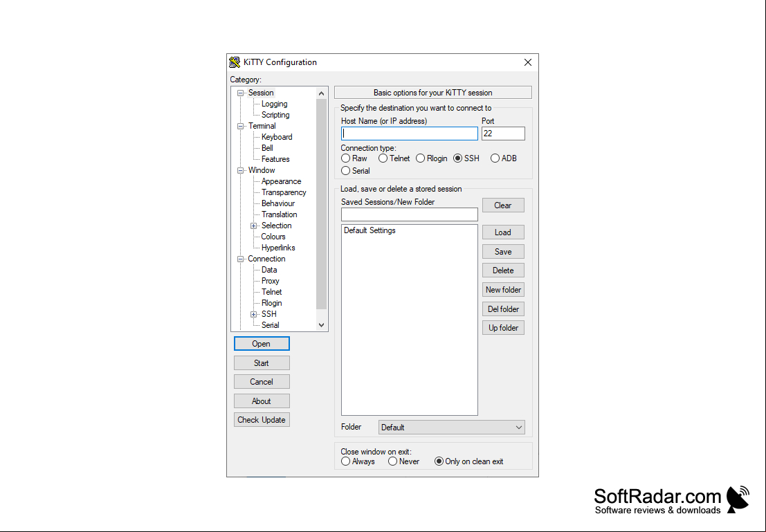Open the Transparency category
Screen dimensions: 766x532
point(284,192)
